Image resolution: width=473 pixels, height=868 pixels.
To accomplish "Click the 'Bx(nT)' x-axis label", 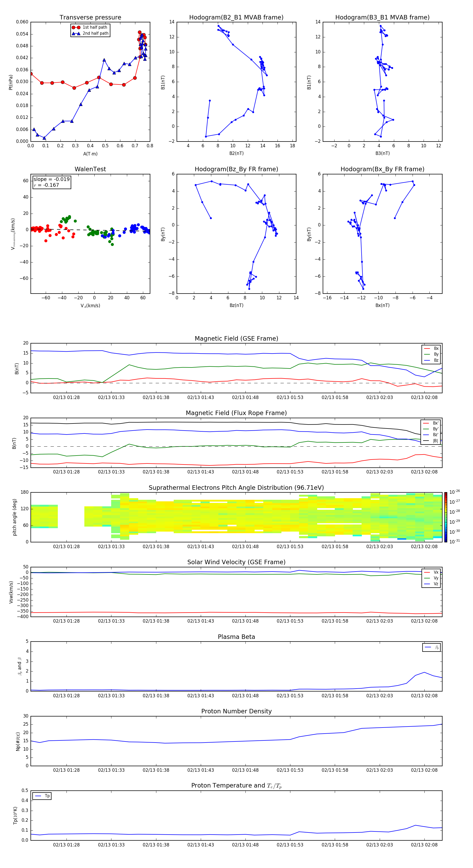I will click(x=382, y=305).
